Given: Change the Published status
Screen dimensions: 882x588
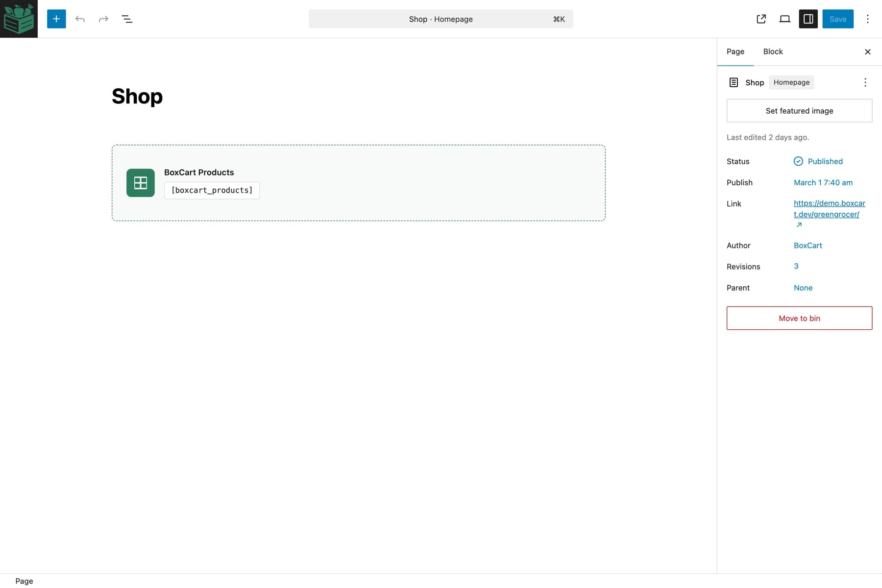Looking at the screenshot, I should [x=818, y=161].
